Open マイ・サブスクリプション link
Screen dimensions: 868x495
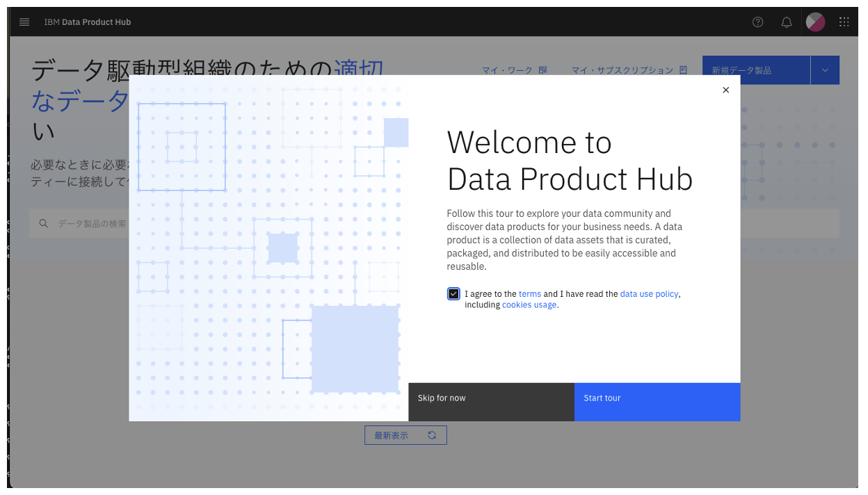(x=629, y=70)
